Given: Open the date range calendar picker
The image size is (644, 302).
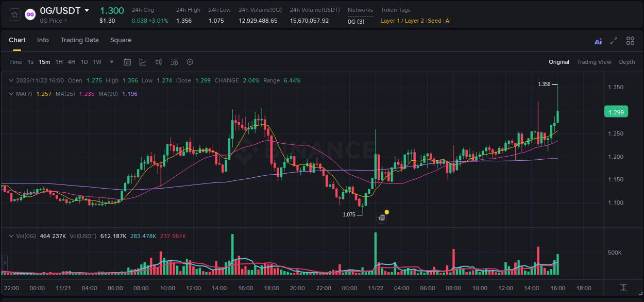Looking at the screenshot, I should 127,61.
